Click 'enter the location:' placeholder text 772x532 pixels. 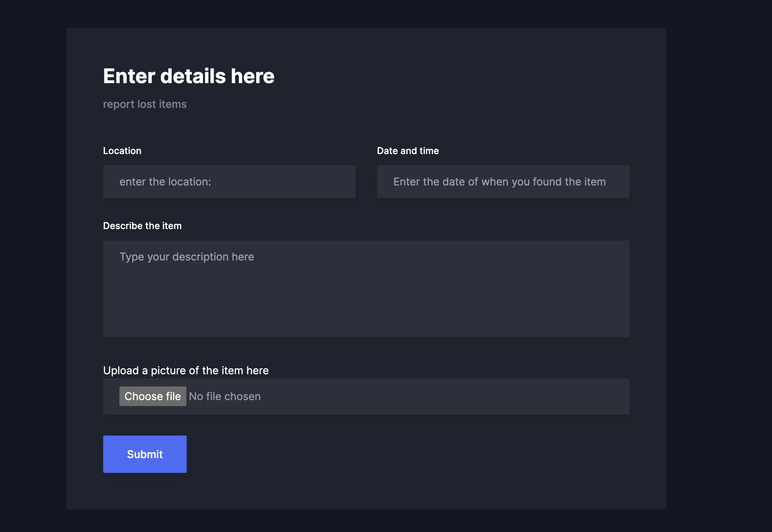click(x=165, y=182)
